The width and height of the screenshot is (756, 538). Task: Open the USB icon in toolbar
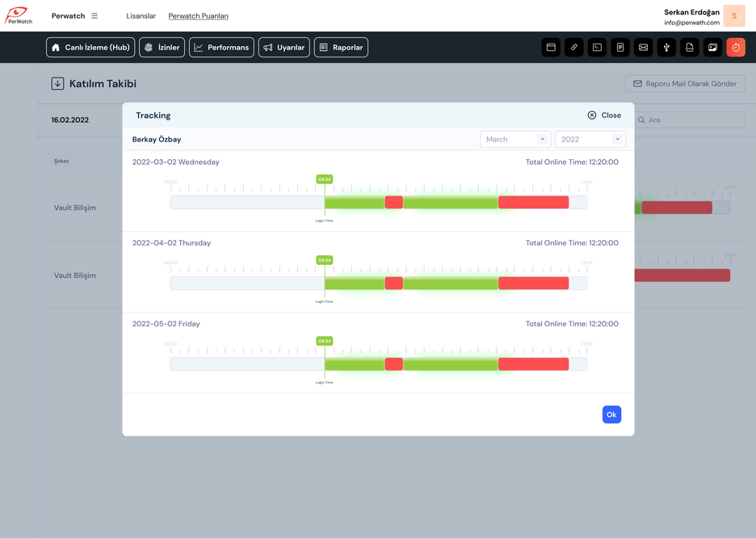667,47
